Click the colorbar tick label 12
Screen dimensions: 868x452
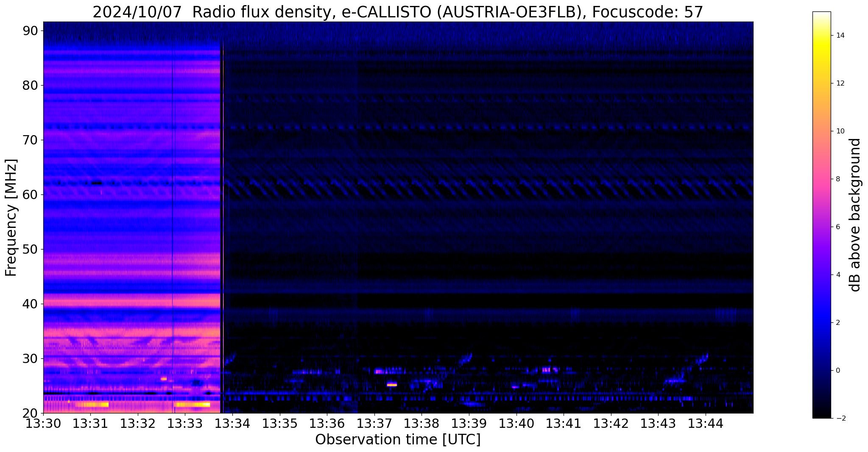point(840,83)
